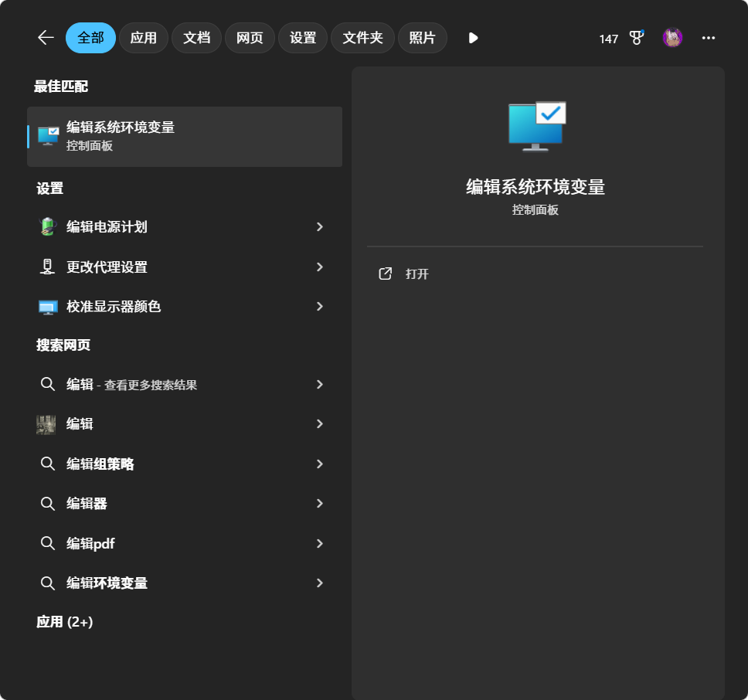Image resolution: width=748 pixels, height=700 pixels.
Task: Click the rewards medal icon
Action: [x=637, y=38]
